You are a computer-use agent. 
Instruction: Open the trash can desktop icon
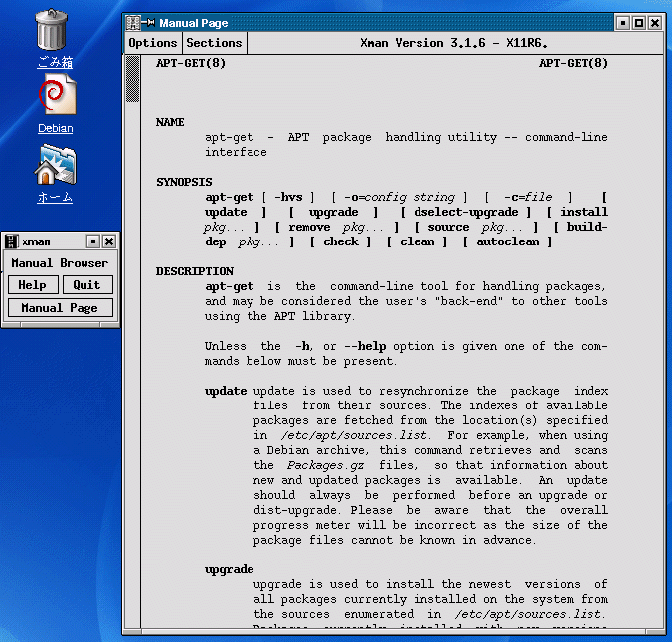(x=52, y=30)
